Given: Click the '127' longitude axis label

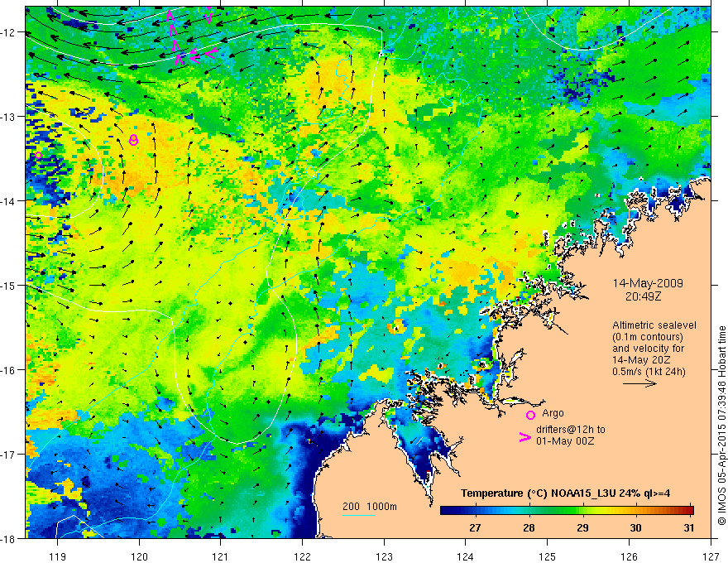Looking at the screenshot, I should (x=711, y=556).
